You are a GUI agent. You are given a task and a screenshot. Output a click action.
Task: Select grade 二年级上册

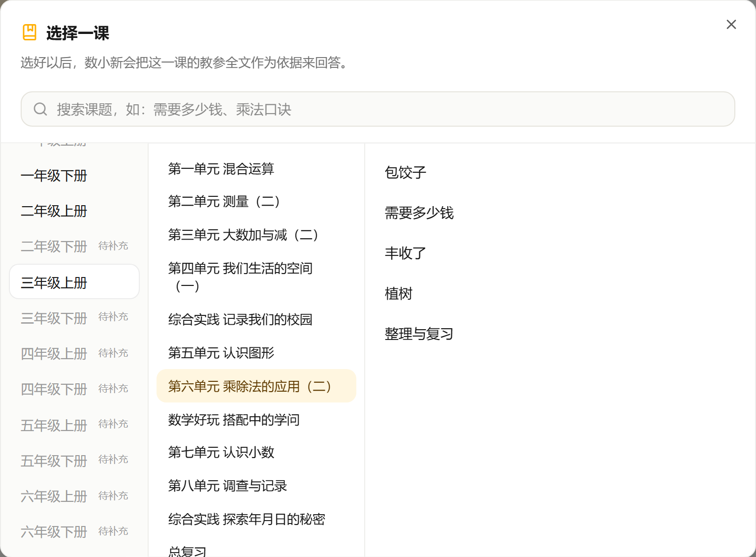74,211
